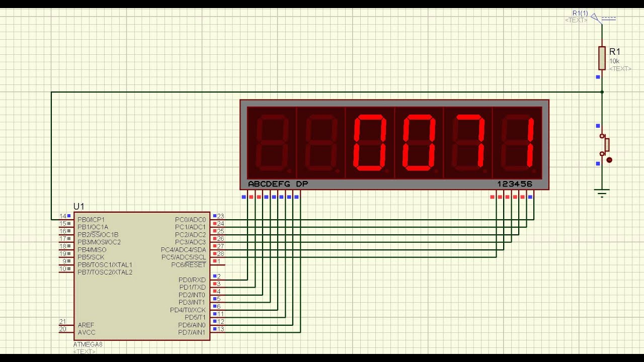Click pin number 21 next to AREF
Viewport: 644px width, 362px height.
[62, 322]
